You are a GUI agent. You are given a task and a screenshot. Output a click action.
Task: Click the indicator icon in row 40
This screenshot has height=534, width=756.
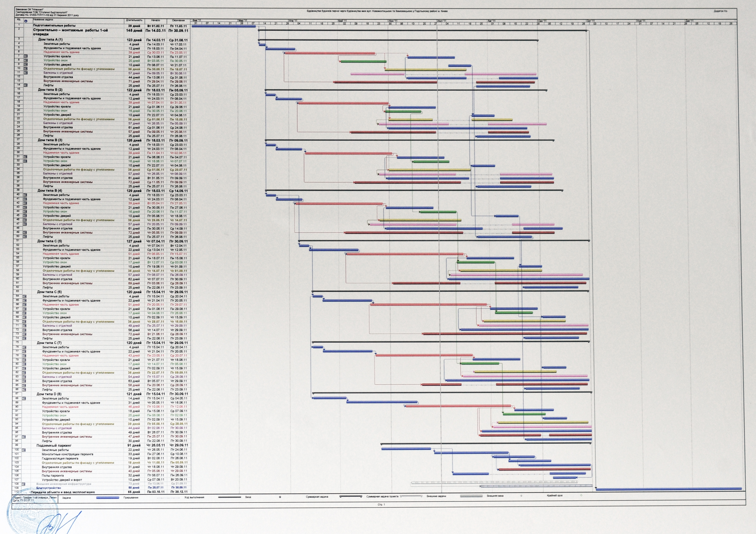click(x=25, y=195)
